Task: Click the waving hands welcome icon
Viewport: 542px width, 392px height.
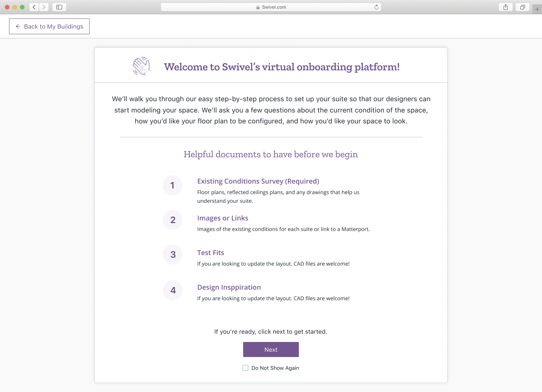Action: pos(142,66)
